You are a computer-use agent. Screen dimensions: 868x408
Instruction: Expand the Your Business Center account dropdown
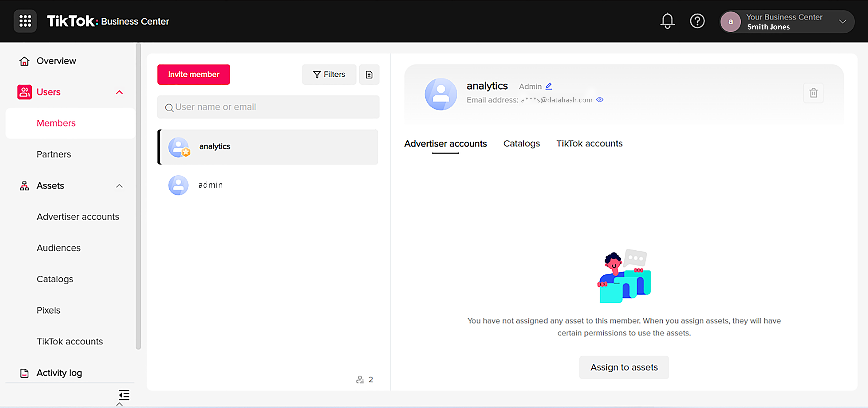tap(842, 22)
